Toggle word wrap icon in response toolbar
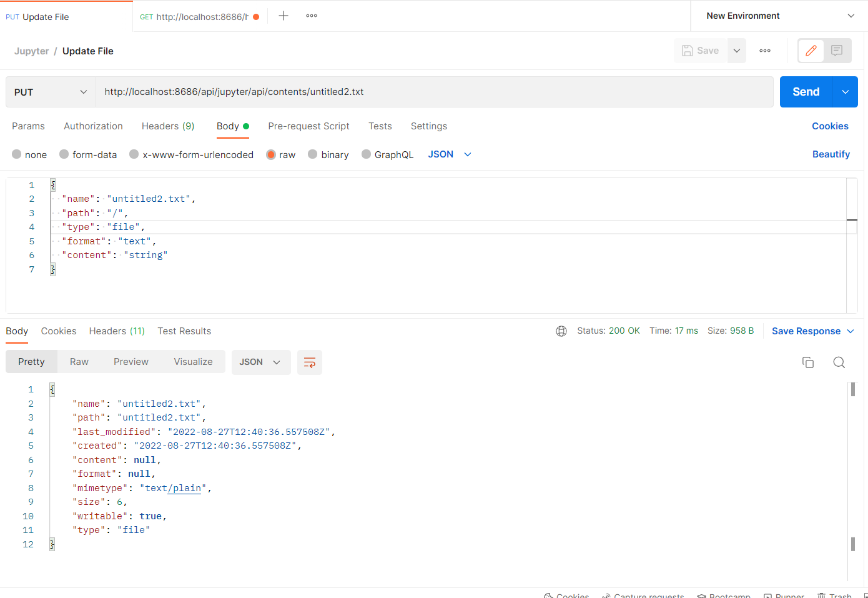This screenshot has width=868, height=598. pyautogui.click(x=310, y=362)
